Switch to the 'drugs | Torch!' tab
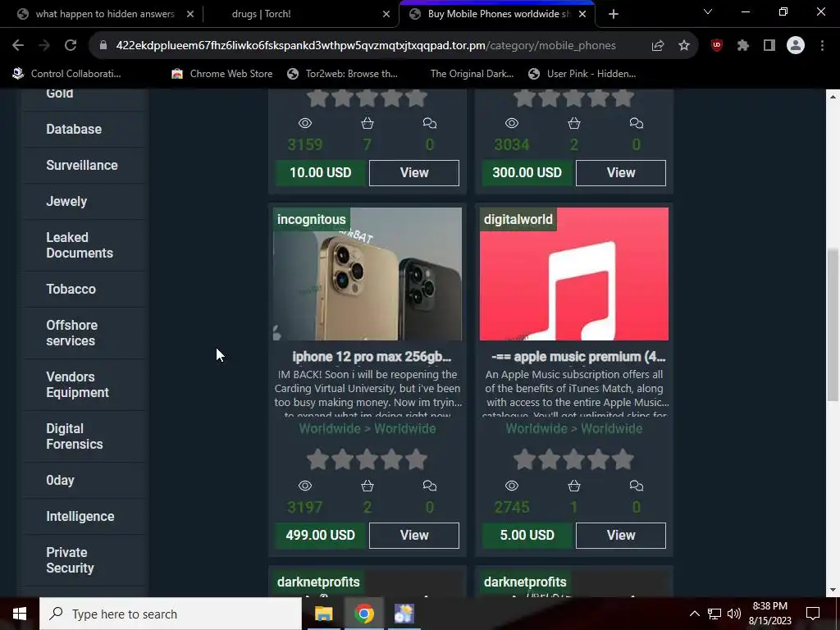Viewport: 840px width, 630px height. [x=303, y=14]
